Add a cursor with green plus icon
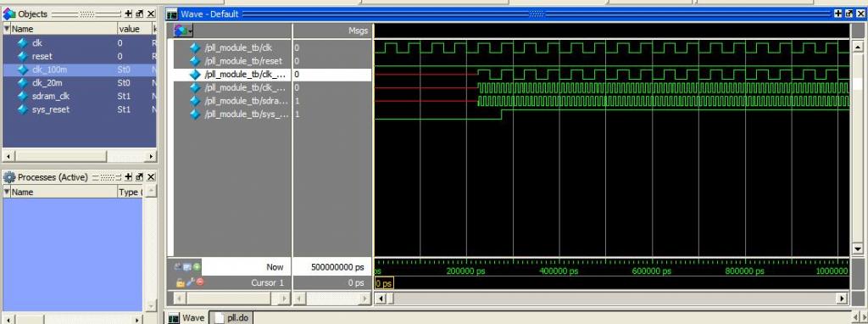This screenshot has width=868, height=324. click(197, 267)
